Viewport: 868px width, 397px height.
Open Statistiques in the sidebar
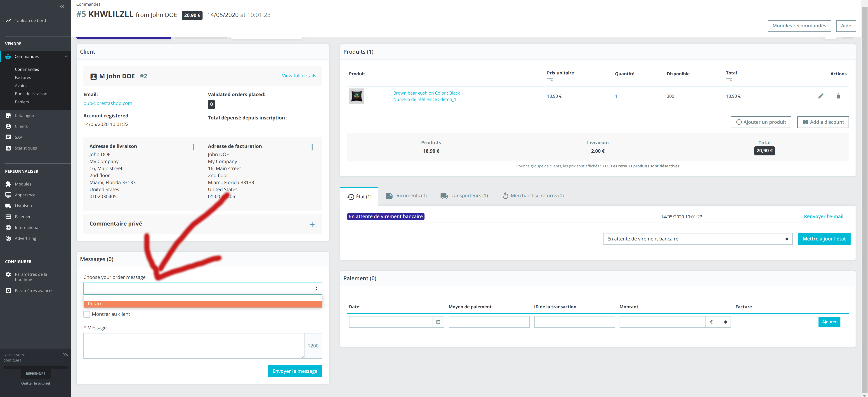26,148
